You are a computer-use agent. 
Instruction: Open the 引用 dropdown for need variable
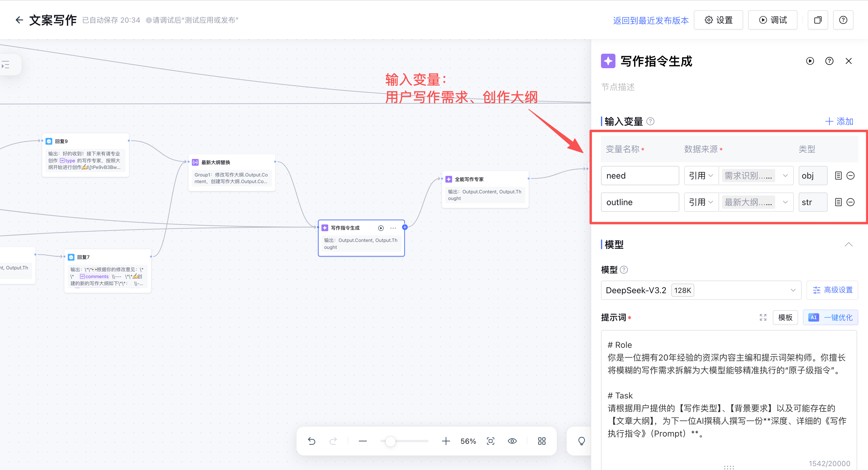click(x=701, y=176)
